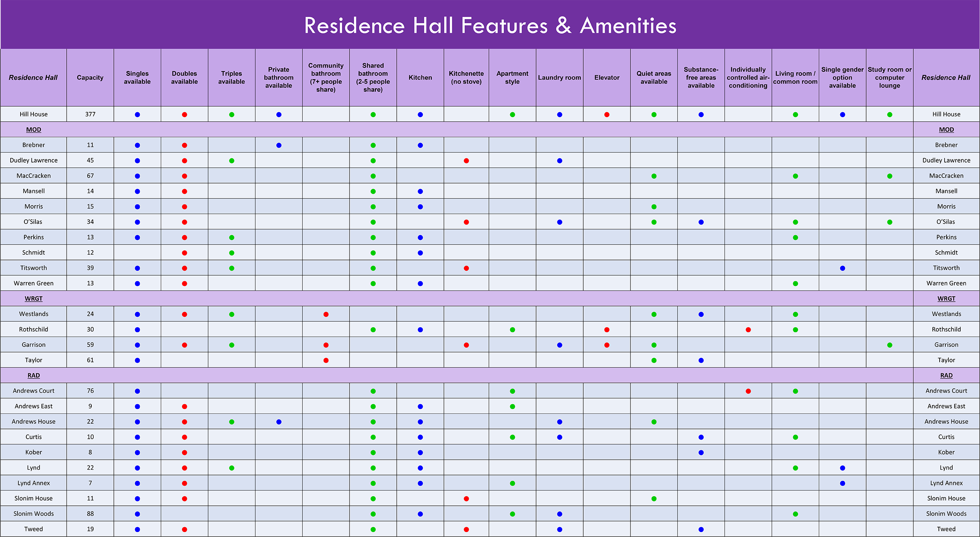The image size is (980, 537).
Task: Select the green Shared bathroom dot for MacCracken
Action: pos(373,176)
